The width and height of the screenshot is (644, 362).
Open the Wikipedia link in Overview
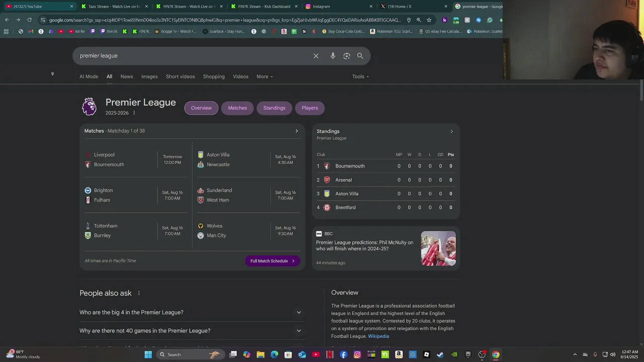378,336
